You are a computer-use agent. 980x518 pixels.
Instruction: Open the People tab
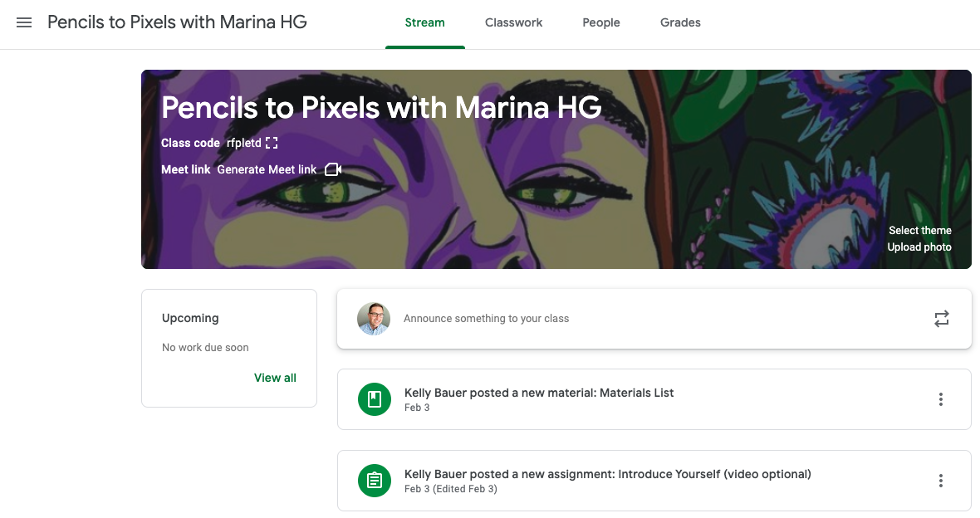pos(601,22)
